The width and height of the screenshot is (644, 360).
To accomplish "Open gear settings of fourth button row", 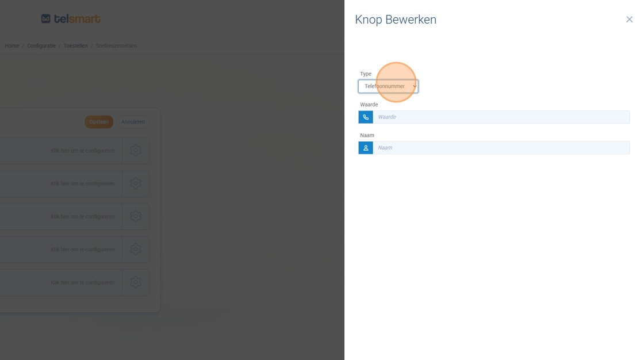I will pos(136,249).
